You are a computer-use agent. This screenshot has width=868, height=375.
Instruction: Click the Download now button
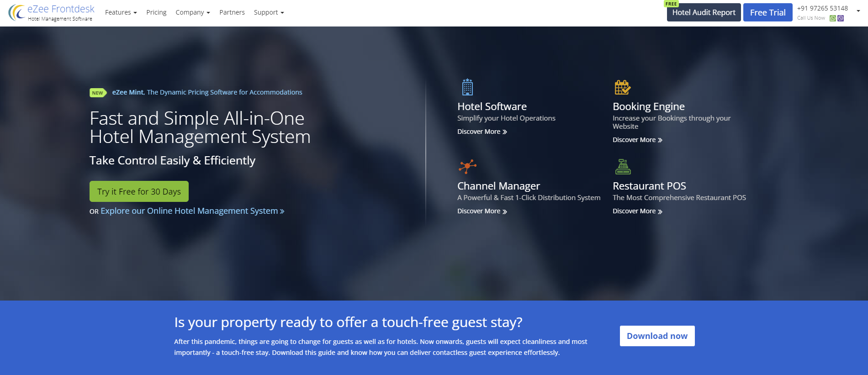pyautogui.click(x=657, y=336)
